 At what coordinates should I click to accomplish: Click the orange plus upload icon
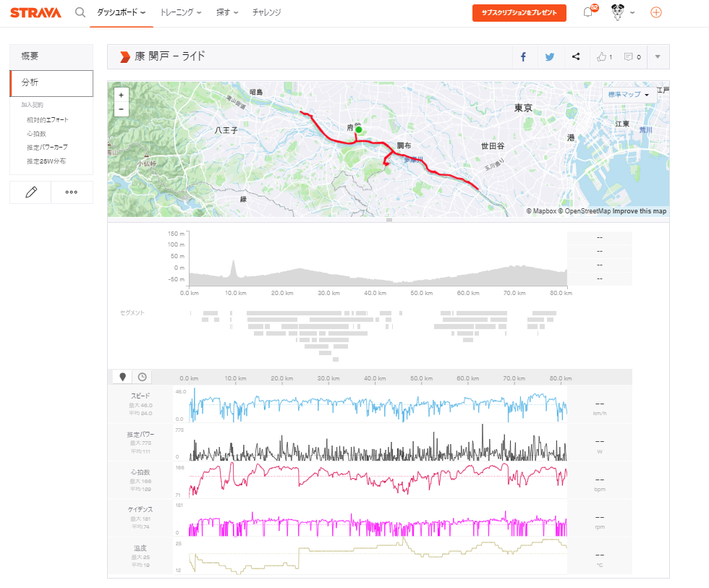point(655,13)
